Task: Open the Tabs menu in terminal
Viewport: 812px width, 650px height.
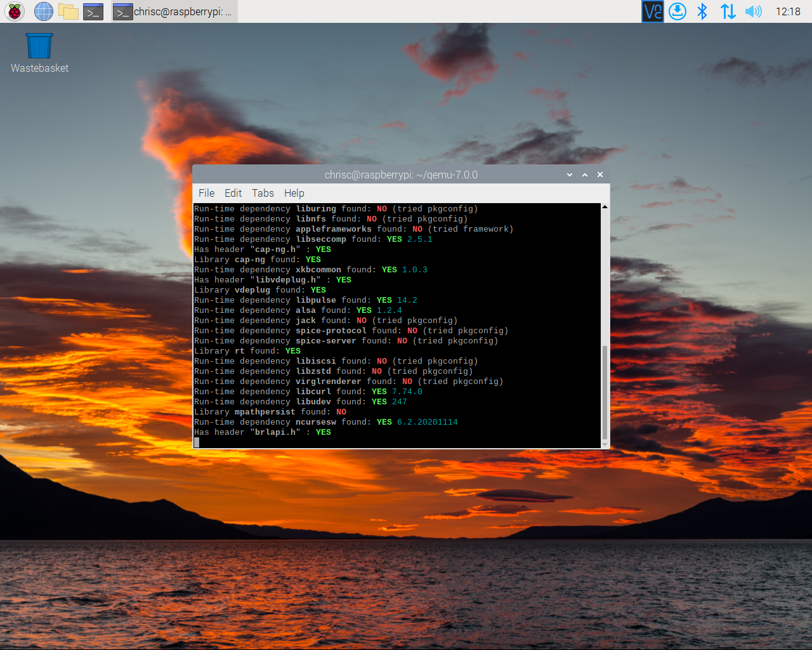Action: click(263, 193)
